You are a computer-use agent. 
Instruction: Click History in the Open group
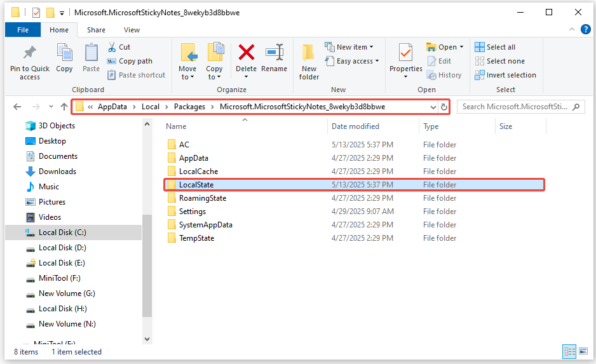point(444,75)
